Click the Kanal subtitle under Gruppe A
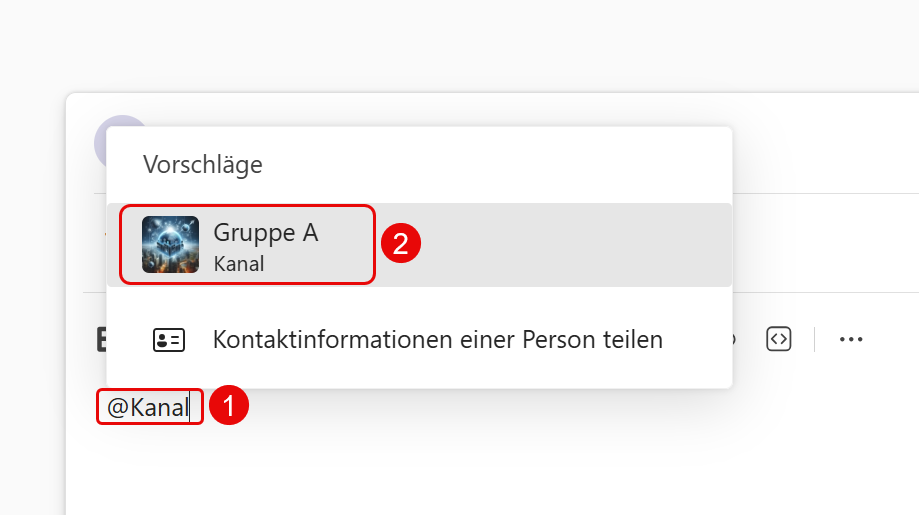 (x=239, y=264)
